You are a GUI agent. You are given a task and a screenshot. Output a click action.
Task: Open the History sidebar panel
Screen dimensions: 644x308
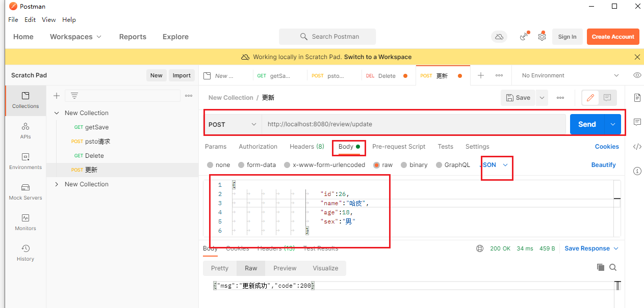[x=25, y=253]
